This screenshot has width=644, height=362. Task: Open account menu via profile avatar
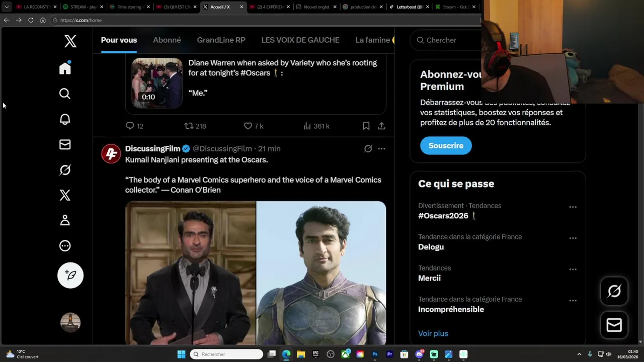70,322
